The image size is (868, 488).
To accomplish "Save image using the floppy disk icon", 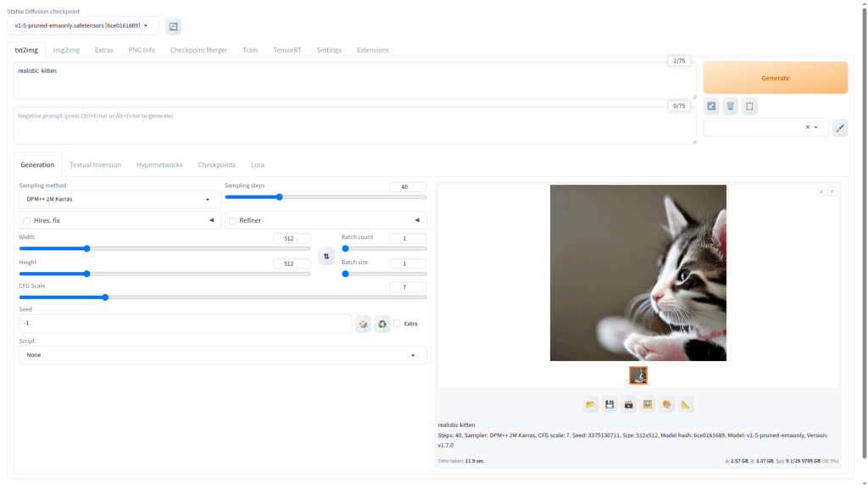I will (609, 404).
